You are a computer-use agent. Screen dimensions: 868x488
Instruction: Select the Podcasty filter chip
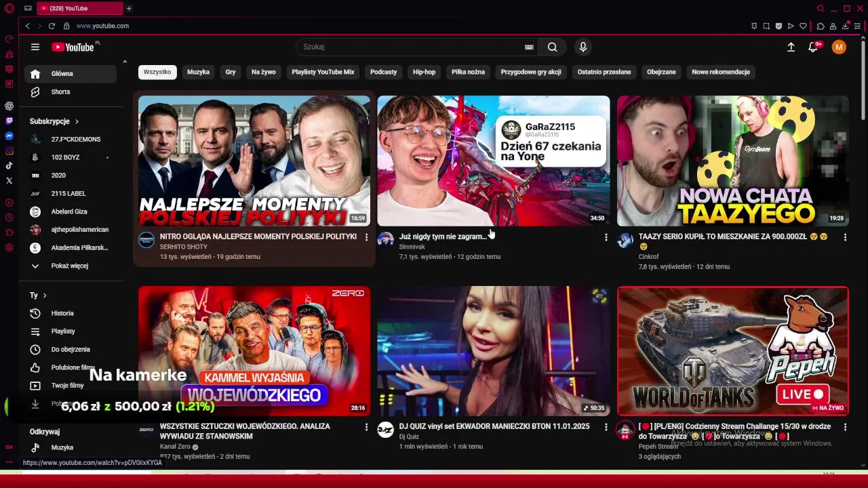pos(384,72)
